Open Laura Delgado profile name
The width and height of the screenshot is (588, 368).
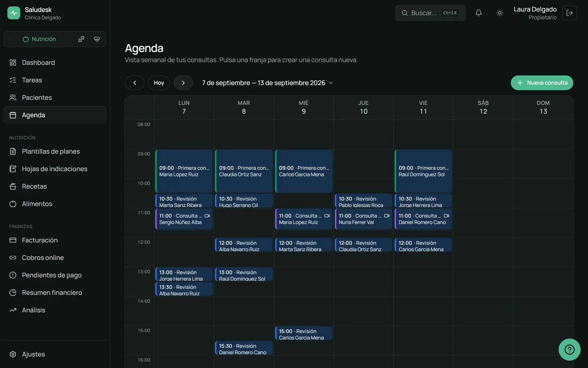tap(535, 9)
